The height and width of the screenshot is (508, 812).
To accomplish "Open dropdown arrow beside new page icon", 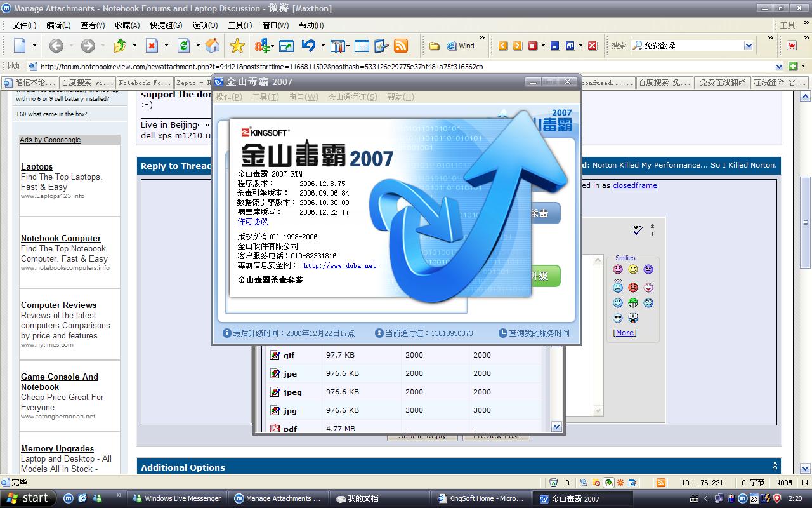I will [x=34, y=46].
